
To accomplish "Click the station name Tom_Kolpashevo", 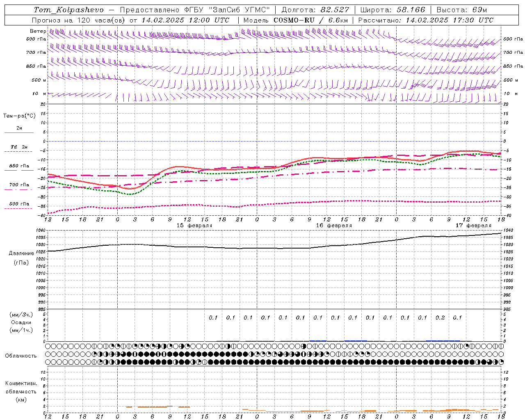I will point(69,10).
